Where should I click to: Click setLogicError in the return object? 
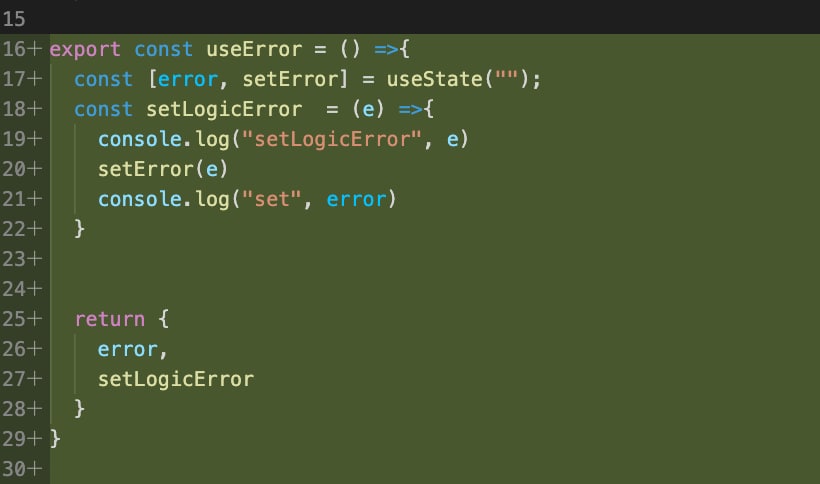point(175,379)
